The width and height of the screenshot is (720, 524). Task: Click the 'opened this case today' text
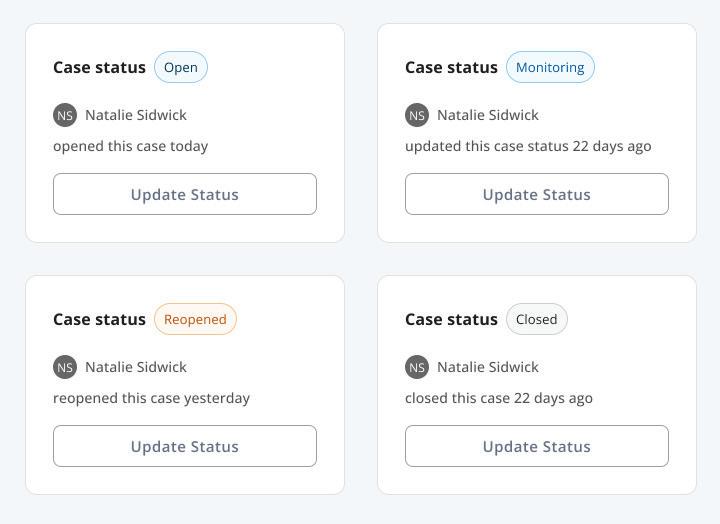[x=131, y=146]
